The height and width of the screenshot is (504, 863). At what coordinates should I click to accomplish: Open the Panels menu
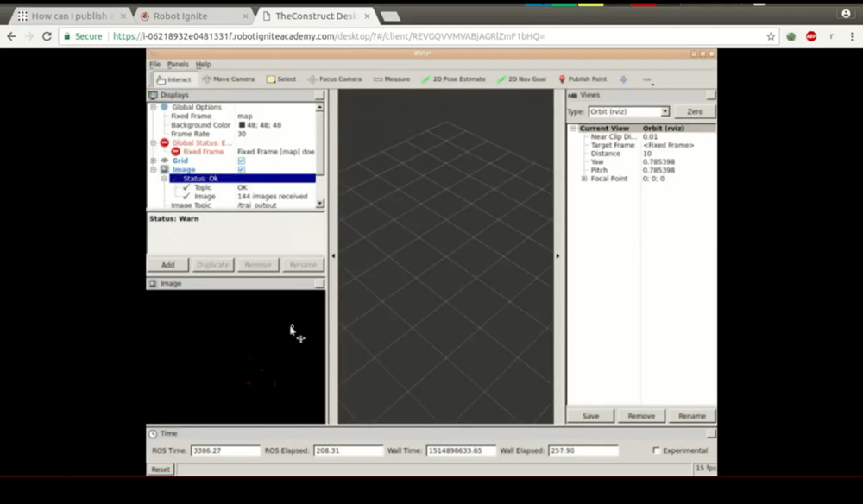[x=177, y=64]
